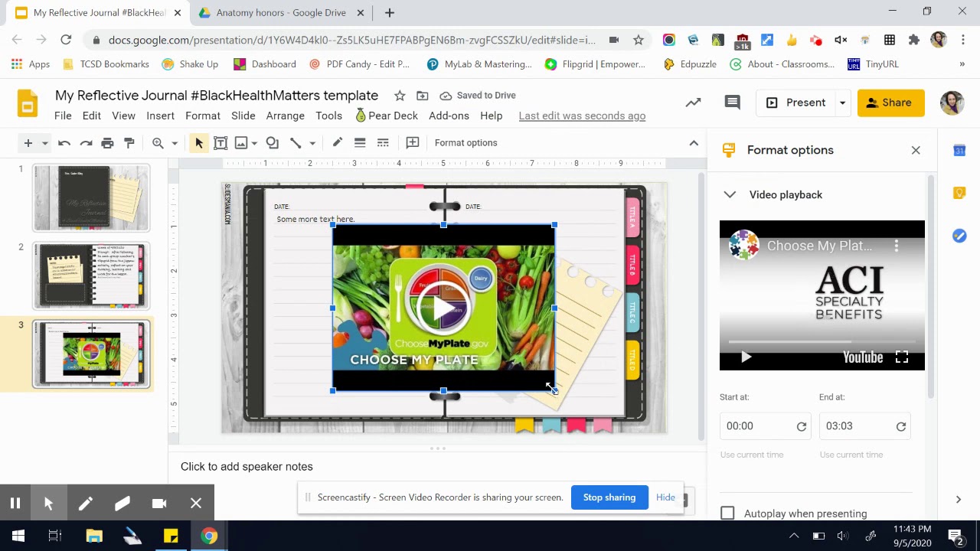This screenshot has height=551, width=980.
Task: Click the Present button
Action: (795, 103)
